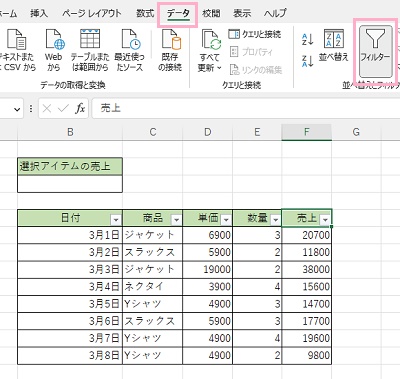Select the ネクタイ product cell
The width and height of the screenshot is (400, 379).
point(153,287)
